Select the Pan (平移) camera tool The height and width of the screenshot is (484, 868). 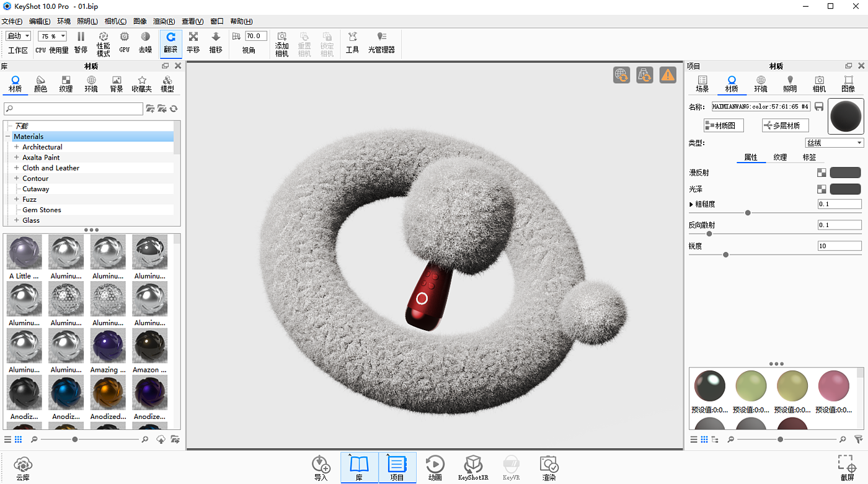193,42
